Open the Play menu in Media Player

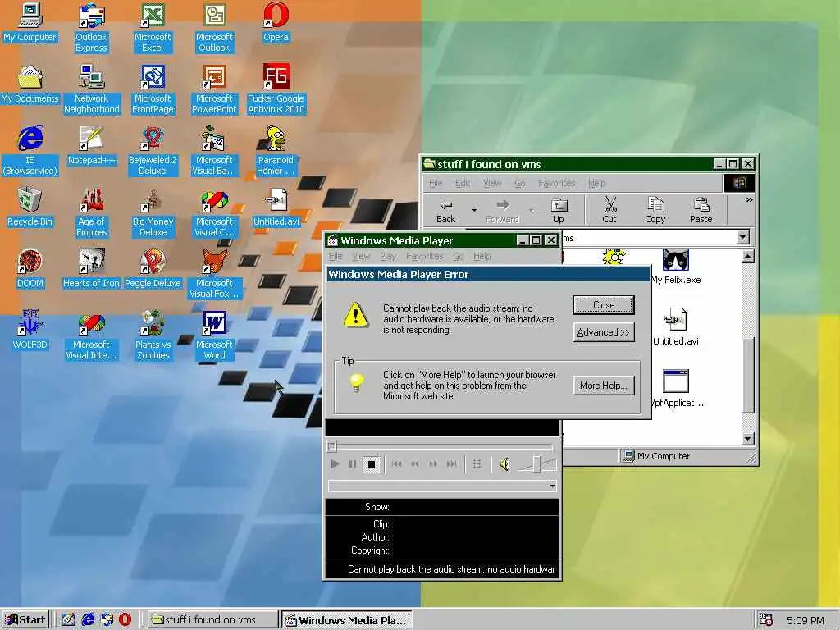(388, 257)
